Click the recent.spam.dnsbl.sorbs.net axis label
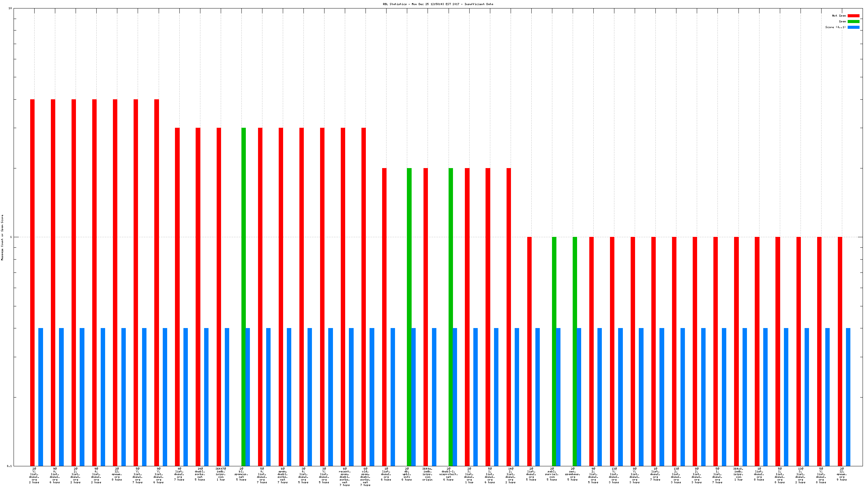Image resolution: width=868 pixels, height=488 pixels. 344,477
